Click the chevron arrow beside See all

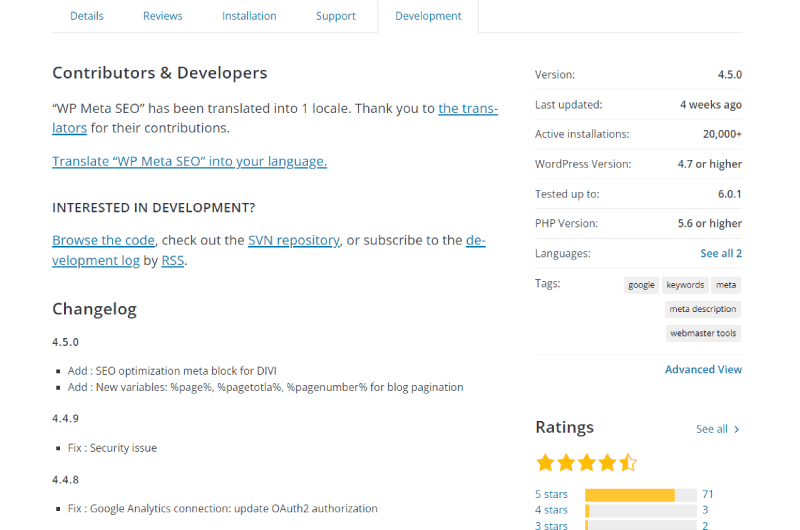pyautogui.click(x=736, y=430)
